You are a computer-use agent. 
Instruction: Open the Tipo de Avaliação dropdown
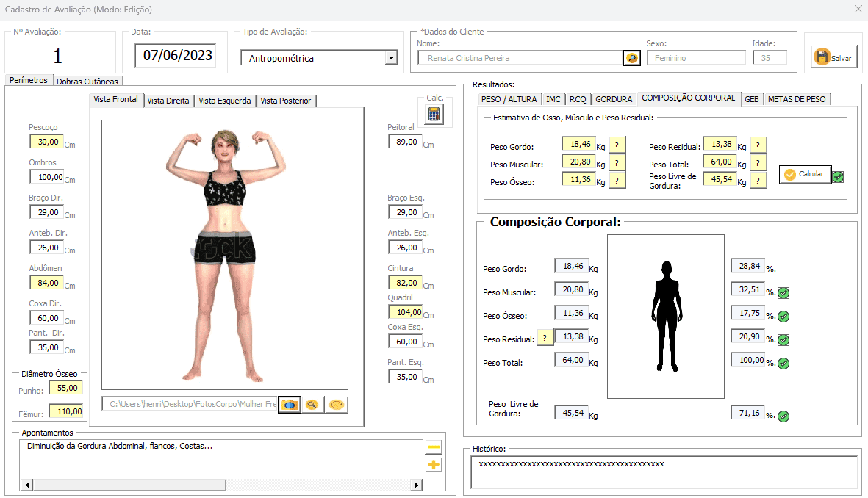coord(391,58)
